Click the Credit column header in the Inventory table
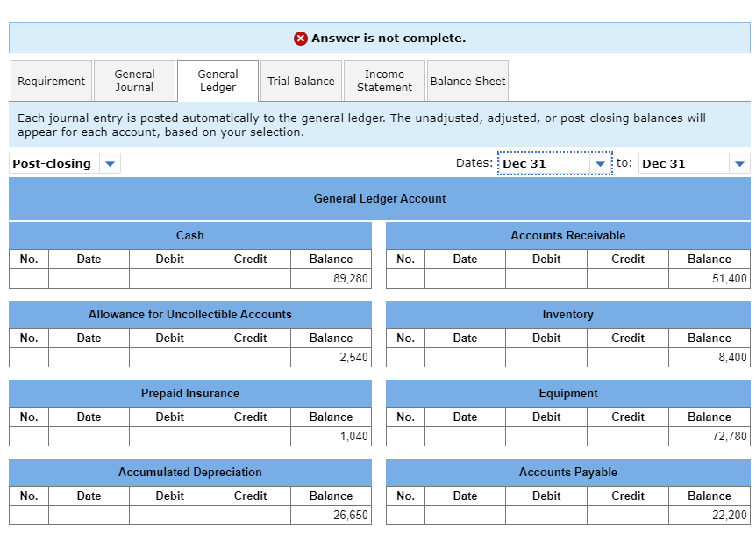This screenshot has height=535, width=756. (x=628, y=339)
